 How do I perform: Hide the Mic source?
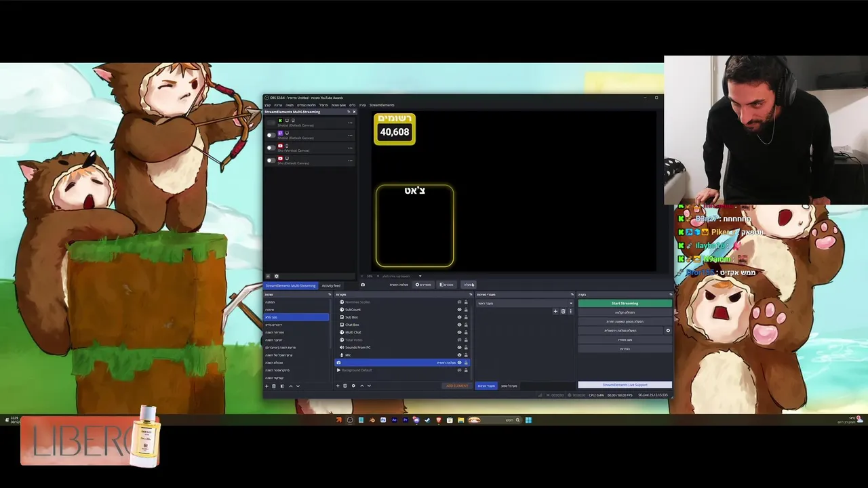coord(459,355)
